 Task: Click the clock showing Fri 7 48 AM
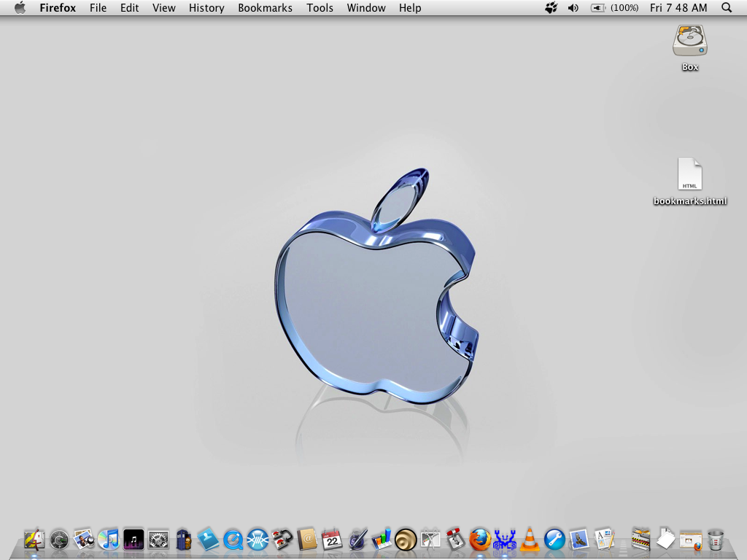678,7
